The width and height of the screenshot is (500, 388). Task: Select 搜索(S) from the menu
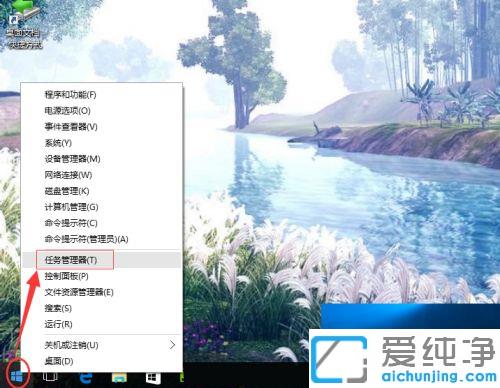coord(102,308)
